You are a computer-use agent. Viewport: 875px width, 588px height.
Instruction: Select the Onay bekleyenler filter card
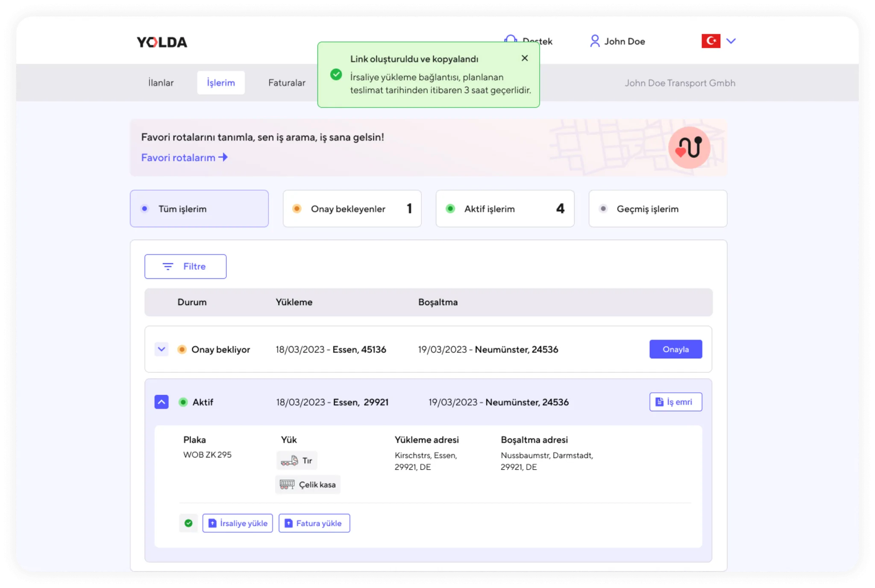pos(352,209)
